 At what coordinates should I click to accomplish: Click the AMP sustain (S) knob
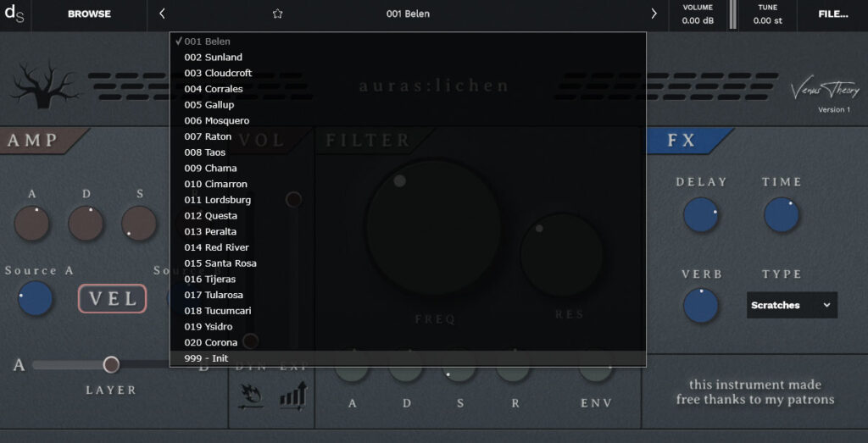[x=139, y=224]
